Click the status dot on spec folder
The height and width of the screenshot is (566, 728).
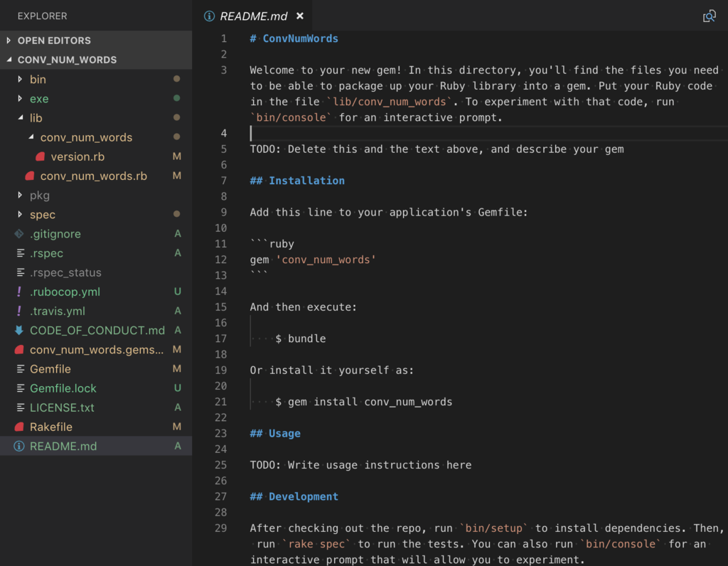(x=176, y=214)
